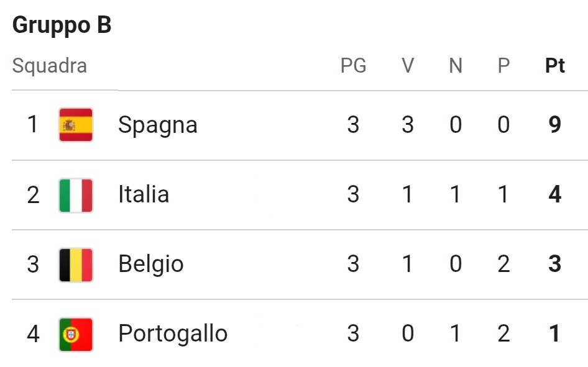588x367 pixels.
Task: Click Portogallo's 1 point value
Action: (555, 333)
